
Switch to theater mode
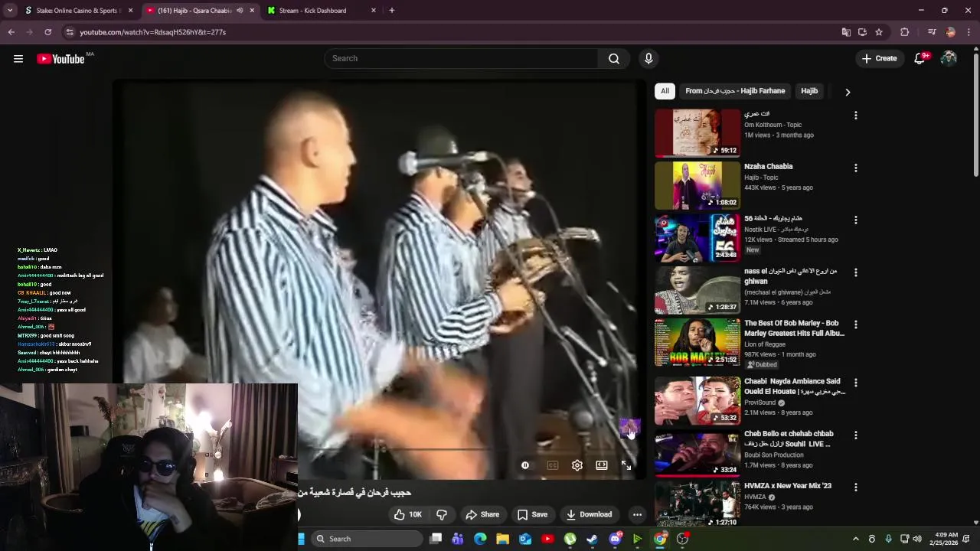point(602,465)
